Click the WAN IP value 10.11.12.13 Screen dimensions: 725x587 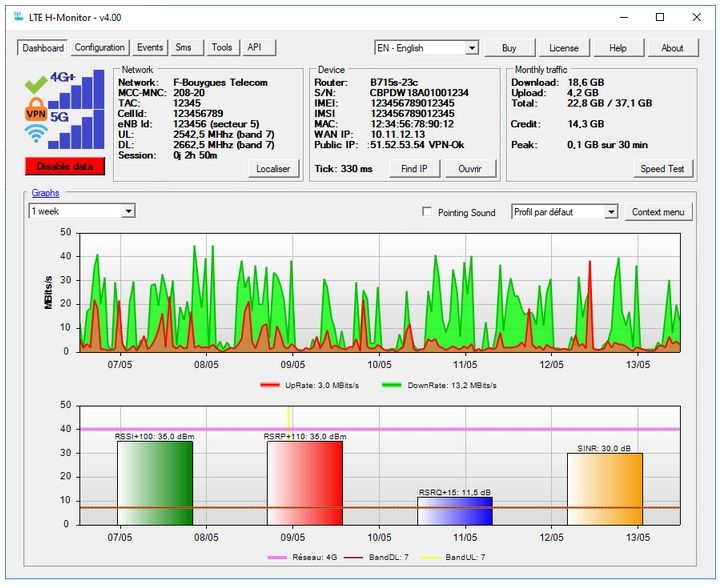[x=398, y=135]
